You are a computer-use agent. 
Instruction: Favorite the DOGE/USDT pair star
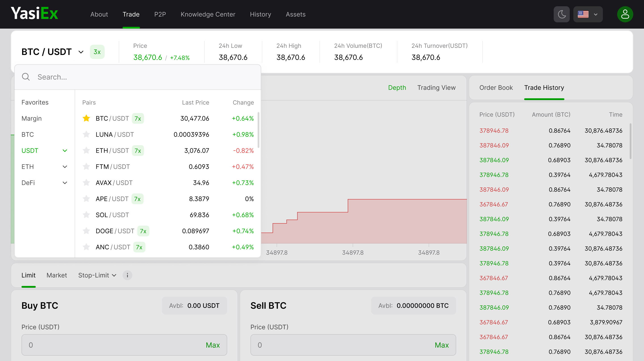point(86,231)
